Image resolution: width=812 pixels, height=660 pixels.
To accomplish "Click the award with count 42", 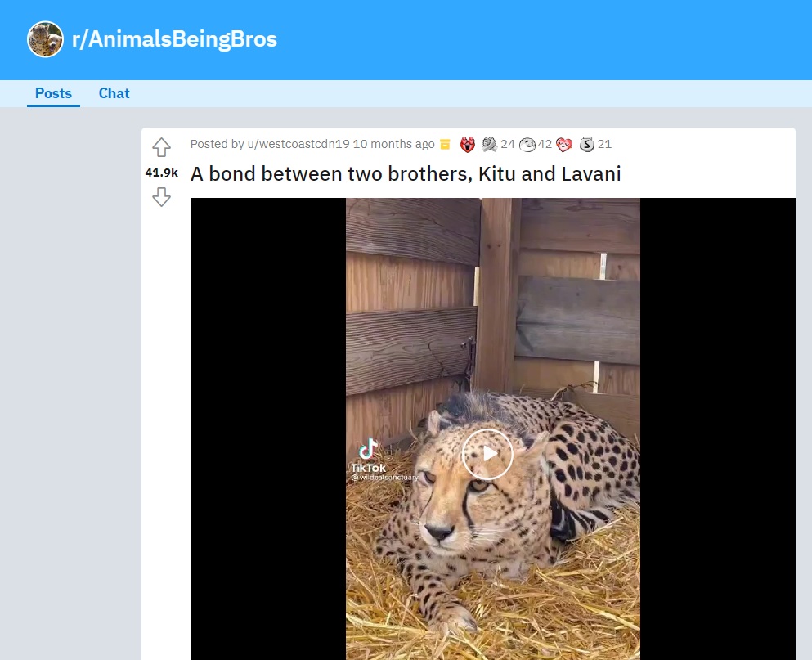I will [532, 144].
